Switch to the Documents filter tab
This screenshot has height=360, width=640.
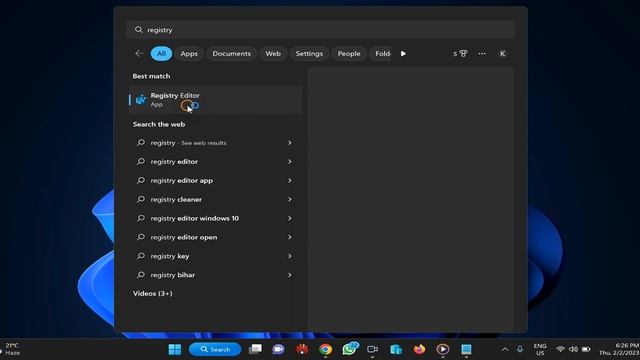(x=231, y=53)
